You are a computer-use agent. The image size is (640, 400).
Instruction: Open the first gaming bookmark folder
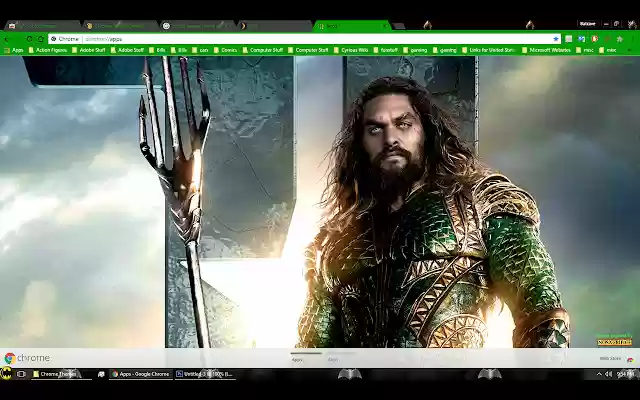415,50
